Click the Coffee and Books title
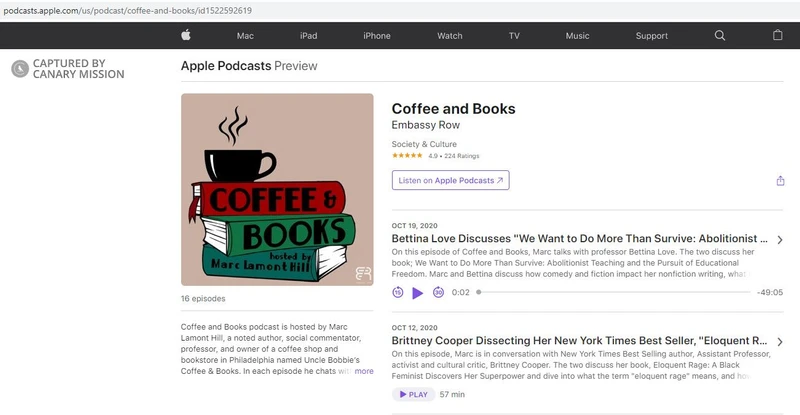 (454, 109)
